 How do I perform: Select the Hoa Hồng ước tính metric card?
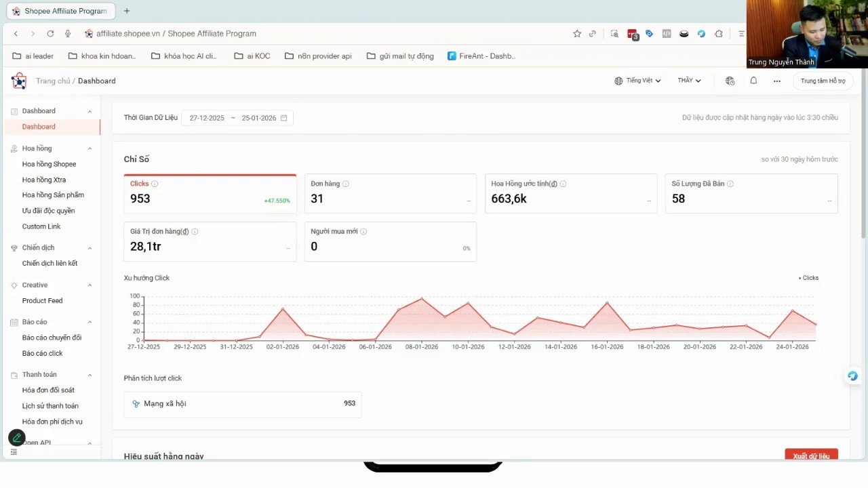pyautogui.click(x=571, y=194)
